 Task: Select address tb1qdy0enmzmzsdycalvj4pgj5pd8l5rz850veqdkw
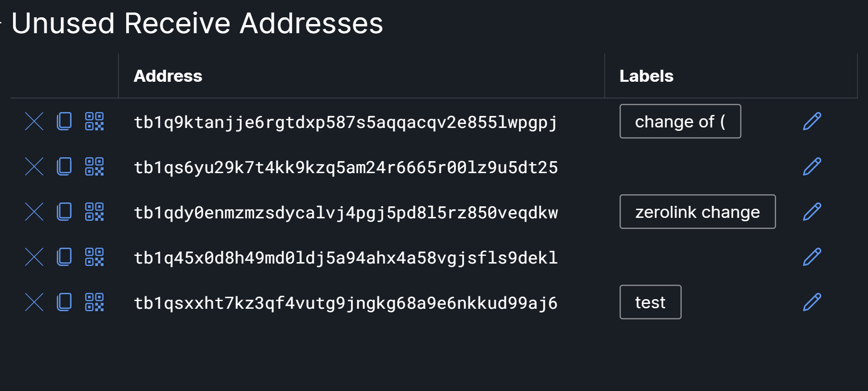[x=346, y=212]
